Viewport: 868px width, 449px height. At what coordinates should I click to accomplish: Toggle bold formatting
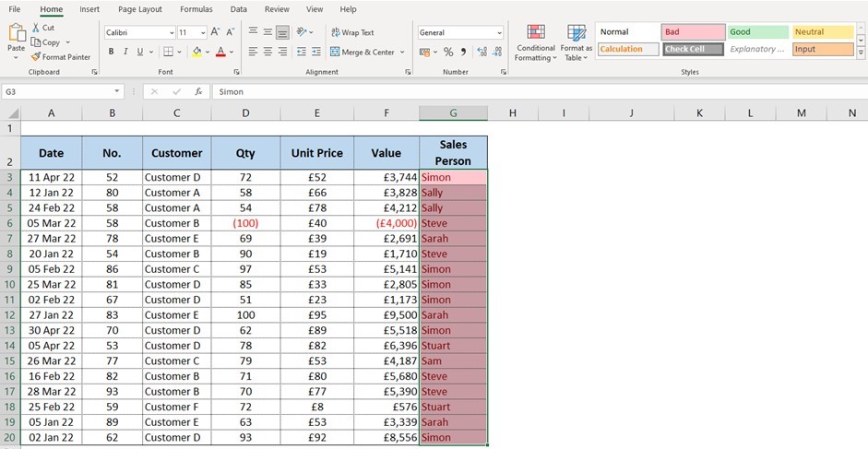tap(112, 53)
